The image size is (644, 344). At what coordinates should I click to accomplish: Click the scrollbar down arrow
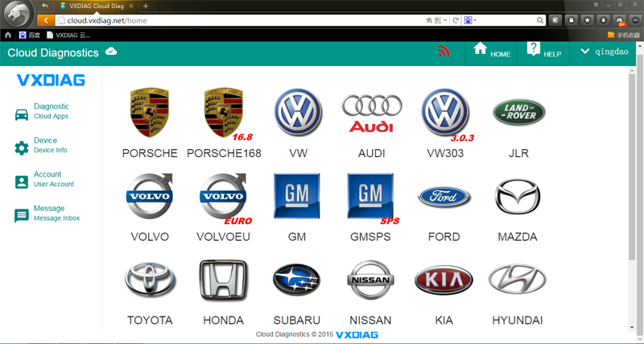[632, 328]
